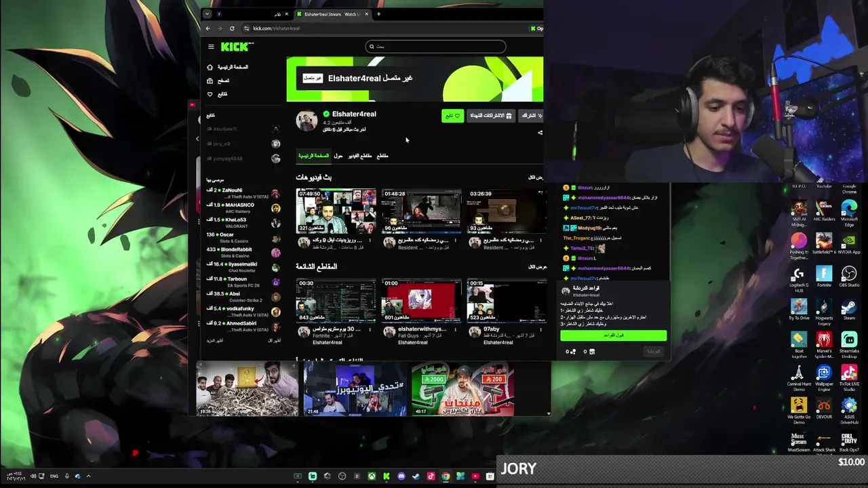The width and height of the screenshot is (868, 488).
Task: Open the 01:48:28 stream video thumbnail
Action: 421,211
